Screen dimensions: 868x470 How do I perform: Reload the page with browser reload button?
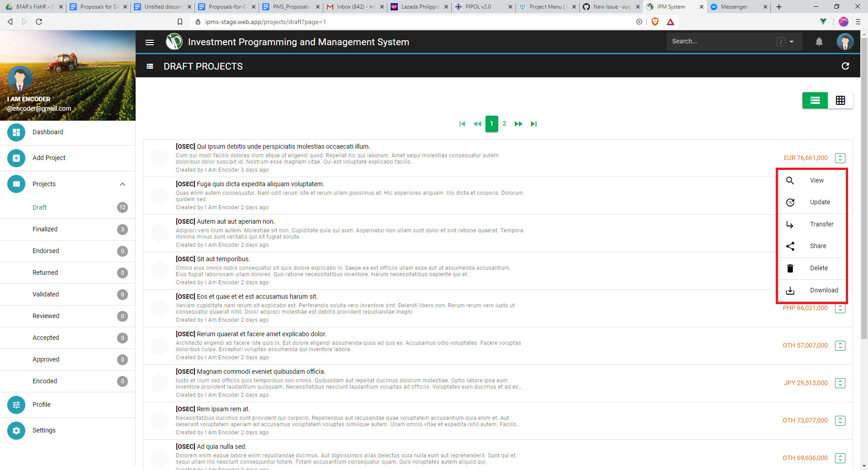(x=39, y=22)
